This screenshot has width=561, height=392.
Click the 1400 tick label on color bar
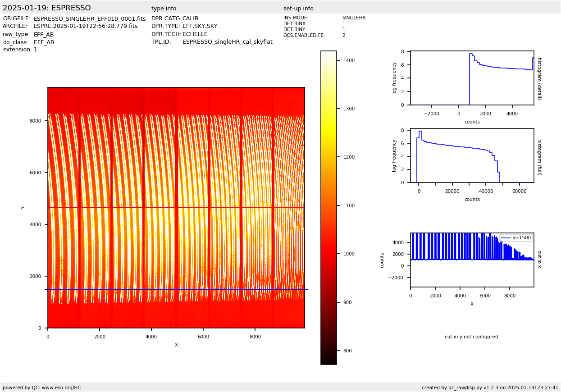350,60
